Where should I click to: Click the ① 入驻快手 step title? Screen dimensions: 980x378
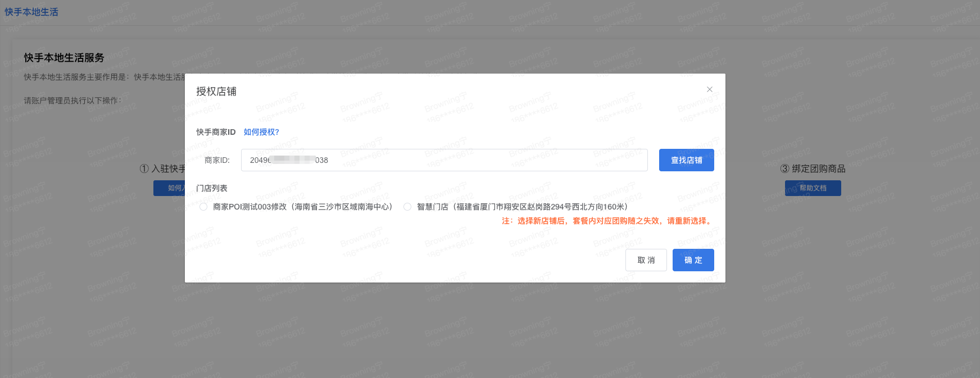coord(162,168)
